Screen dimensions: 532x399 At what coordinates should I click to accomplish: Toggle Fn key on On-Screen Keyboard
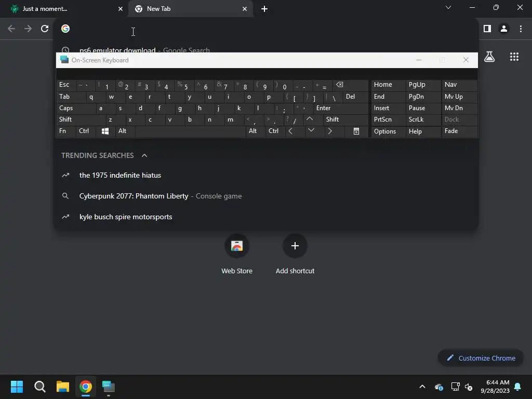66,131
